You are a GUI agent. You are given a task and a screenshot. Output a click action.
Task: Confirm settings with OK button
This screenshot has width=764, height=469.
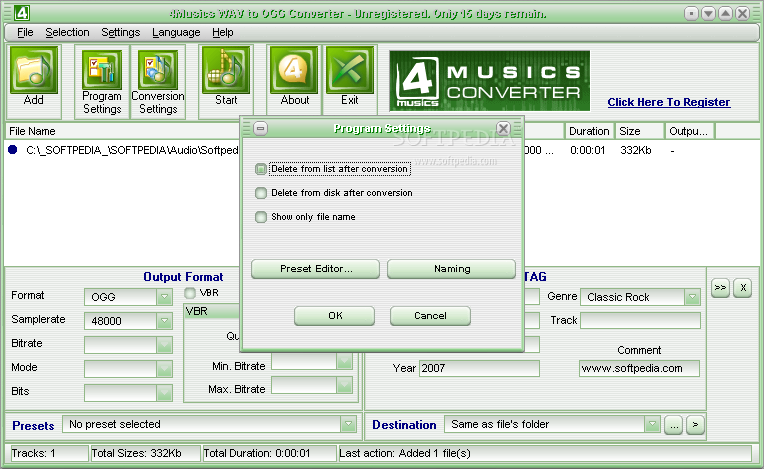point(335,316)
